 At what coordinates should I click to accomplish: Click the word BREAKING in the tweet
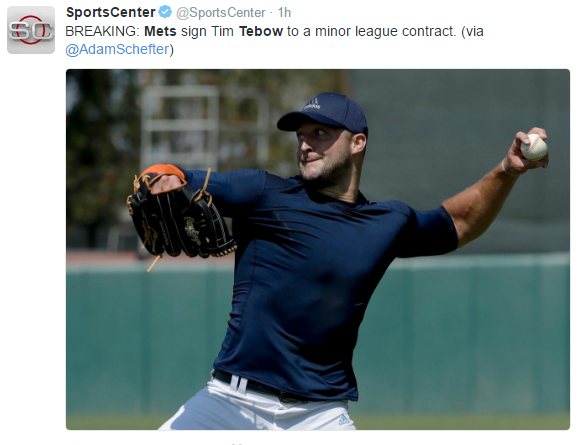pos(102,31)
